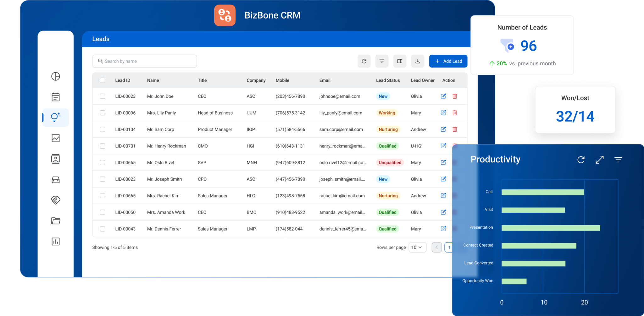Click the Search by name field
Viewport: 644px width, 316px height.
point(145,61)
